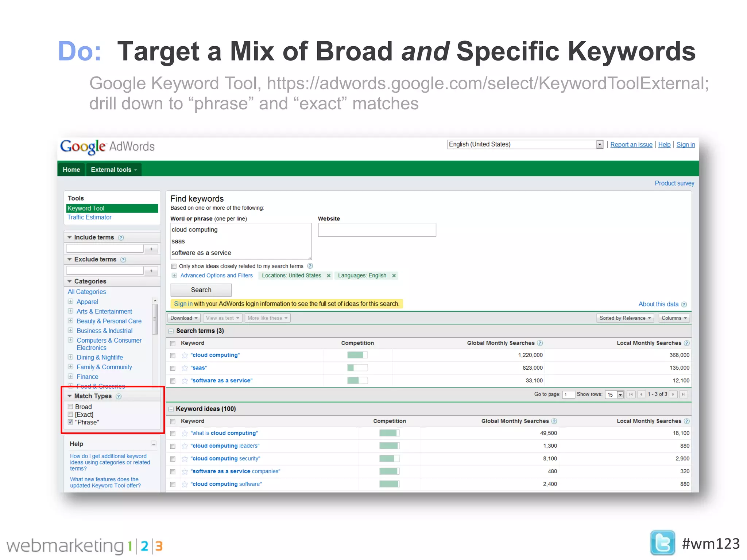747x560 pixels.
Task: Tick checkbox for "cloud computing security" row
Action: point(173,459)
